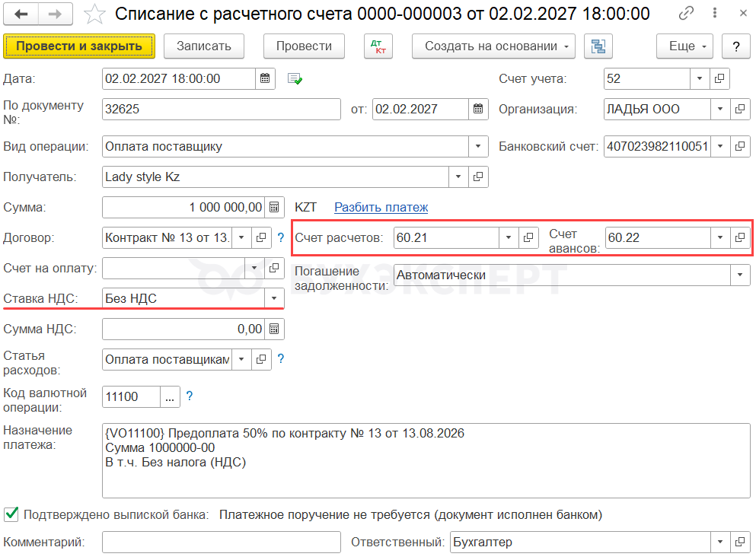This screenshot has width=756, height=560.
Task: Open the Организация ЛАДЬЯ ООО record
Action: 740,109
